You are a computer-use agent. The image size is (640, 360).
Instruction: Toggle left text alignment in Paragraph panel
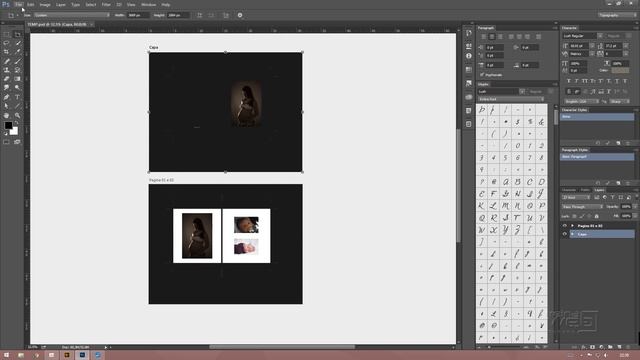tap(484, 37)
